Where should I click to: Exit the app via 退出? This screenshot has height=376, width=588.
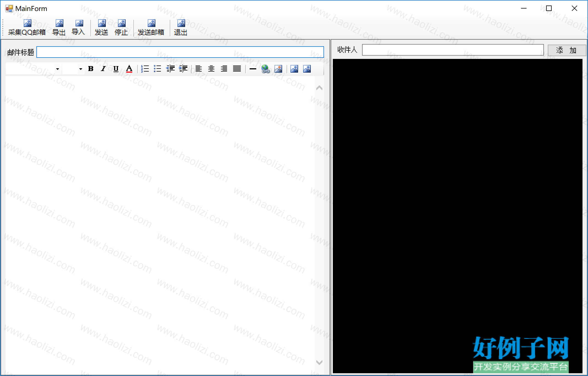pos(181,28)
